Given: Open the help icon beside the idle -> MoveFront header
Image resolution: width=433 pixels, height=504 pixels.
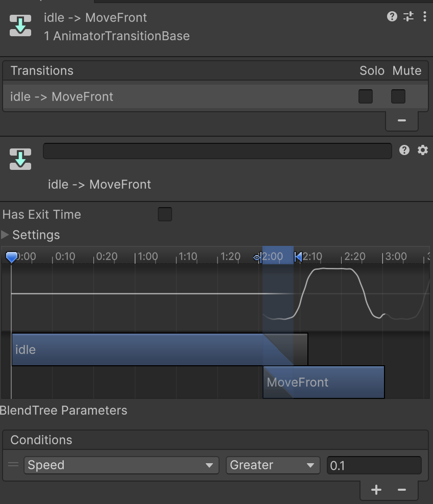Looking at the screenshot, I should [x=392, y=16].
